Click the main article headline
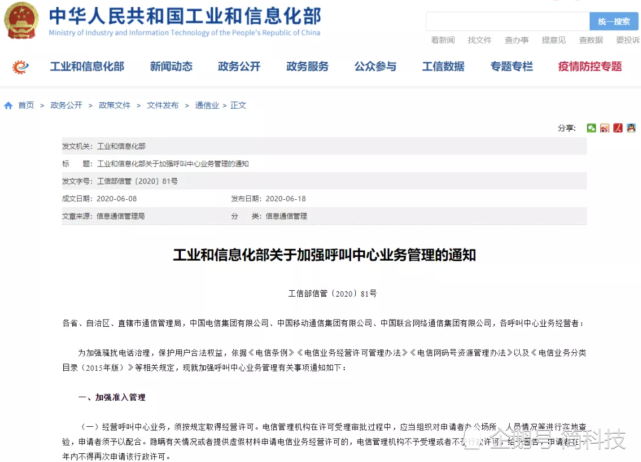Image resolution: width=641 pixels, height=462 pixels. [324, 255]
